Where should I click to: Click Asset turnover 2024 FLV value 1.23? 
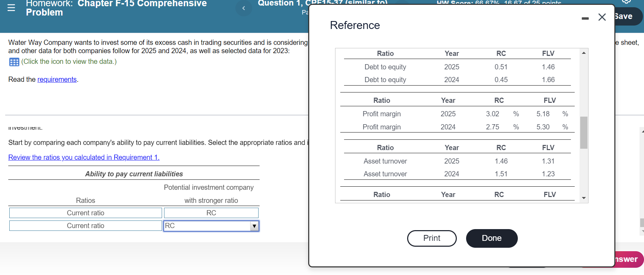[x=548, y=174]
